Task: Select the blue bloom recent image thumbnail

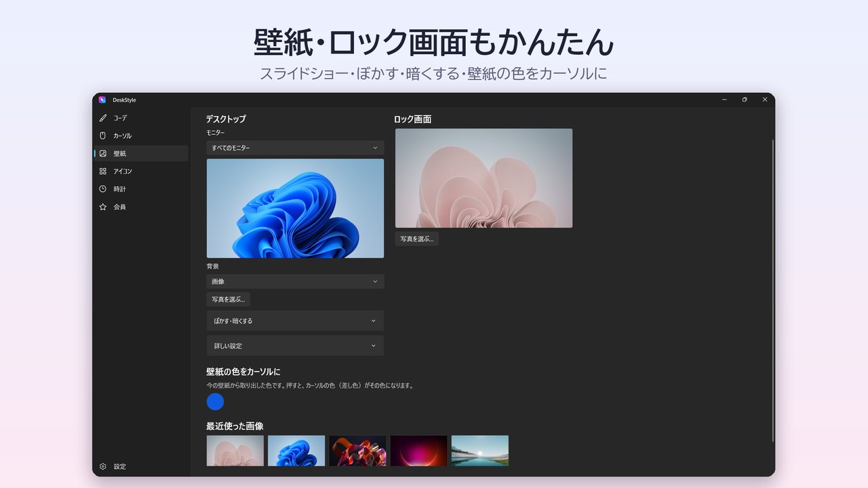Action: pyautogui.click(x=296, y=451)
